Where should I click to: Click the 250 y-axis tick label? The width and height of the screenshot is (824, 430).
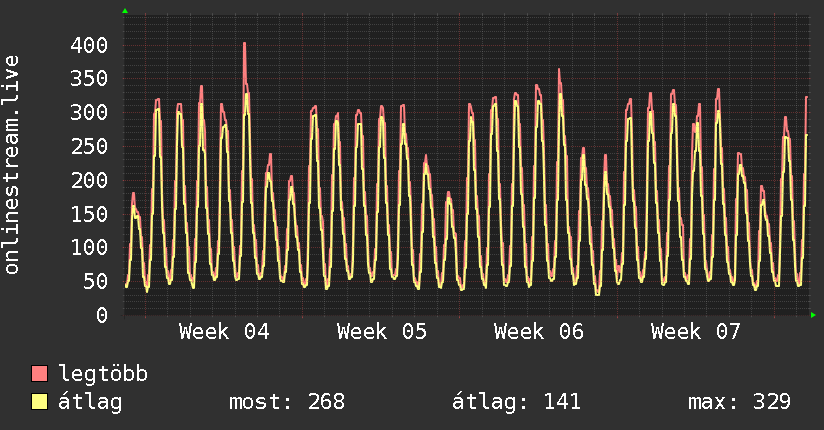[89, 146]
